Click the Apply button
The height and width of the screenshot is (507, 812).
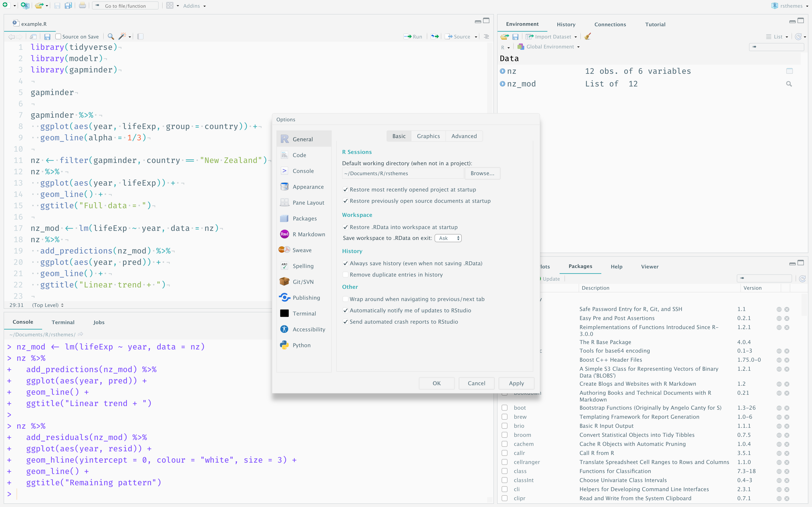(516, 383)
